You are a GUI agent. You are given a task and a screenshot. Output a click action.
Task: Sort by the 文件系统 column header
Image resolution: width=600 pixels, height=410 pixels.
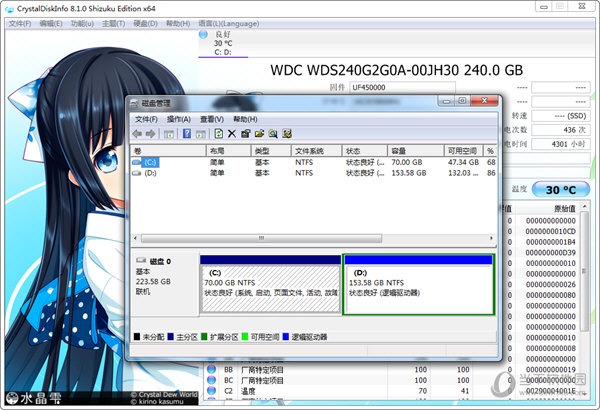[316, 151]
